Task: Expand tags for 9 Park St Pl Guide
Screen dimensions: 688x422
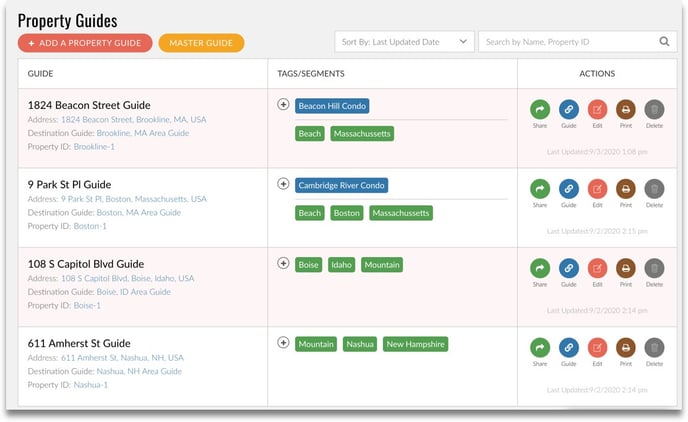Action: click(283, 184)
